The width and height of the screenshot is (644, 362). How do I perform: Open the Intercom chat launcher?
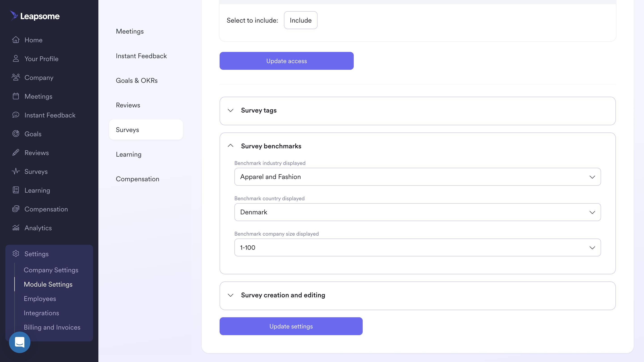tap(19, 342)
